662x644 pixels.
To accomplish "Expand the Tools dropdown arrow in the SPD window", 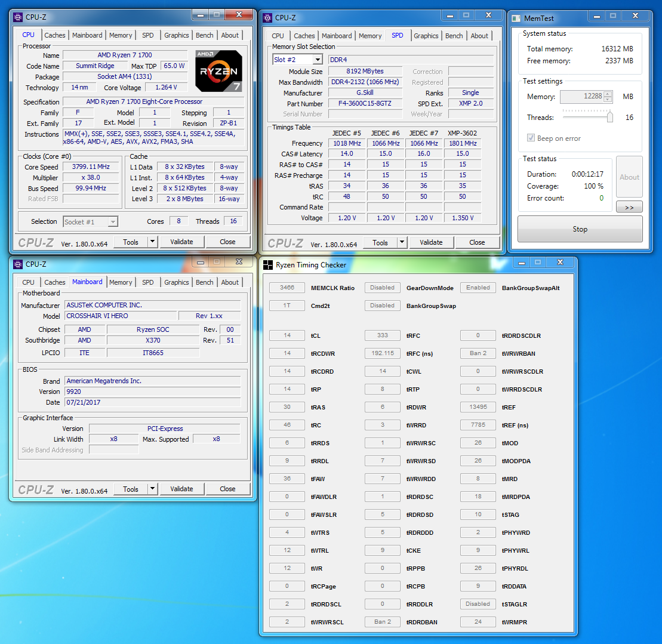I will coord(402,242).
